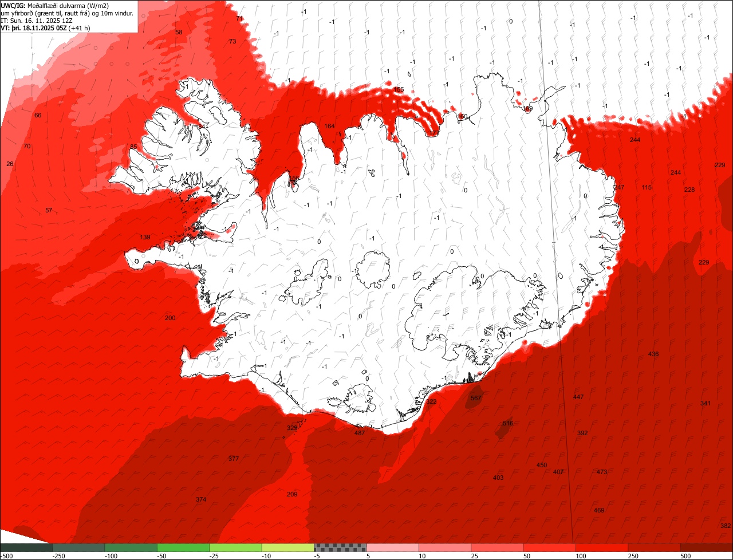Image resolution: width=733 pixels, height=560 pixels.
Task: Select the 100 to 250 red legend swatch
Action: pyautogui.click(x=602, y=547)
